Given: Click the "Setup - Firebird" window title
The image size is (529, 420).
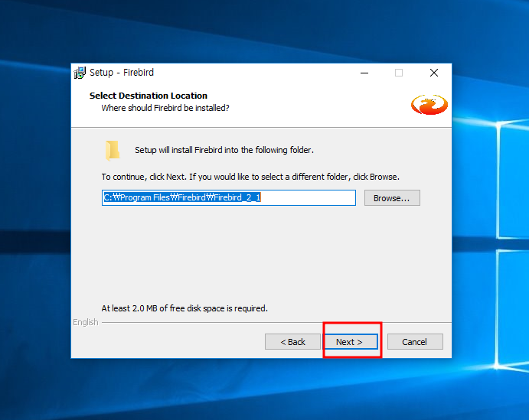Looking at the screenshot, I should (122, 73).
